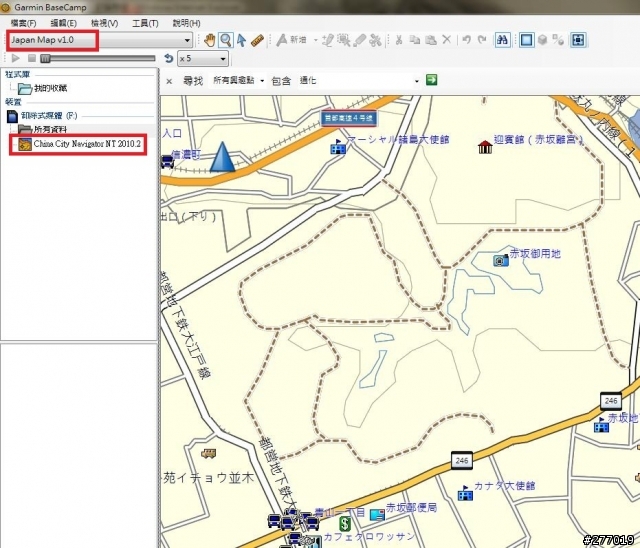Click the Paste clipboard icon
640x548 pixels.
click(x=431, y=40)
